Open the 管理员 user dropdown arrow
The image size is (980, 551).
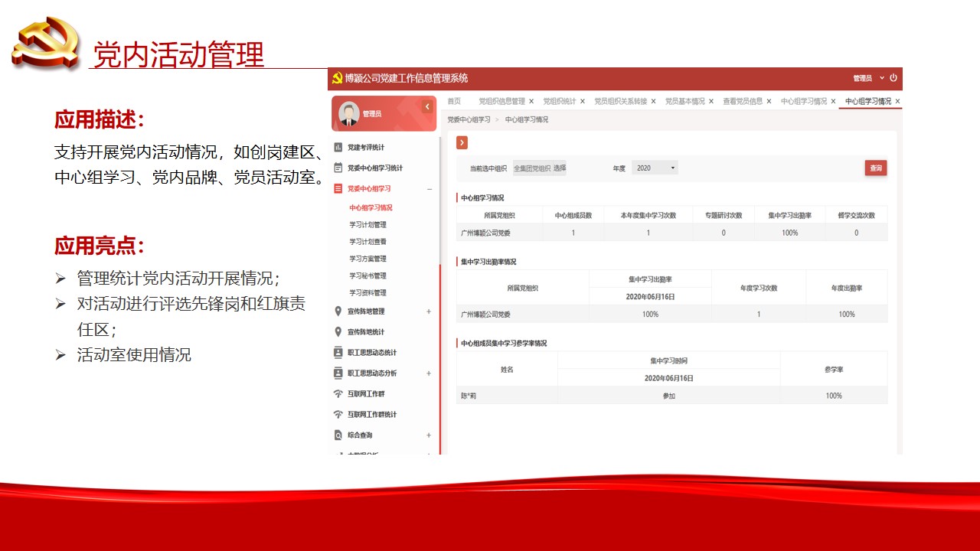pyautogui.click(x=882, y=78)
